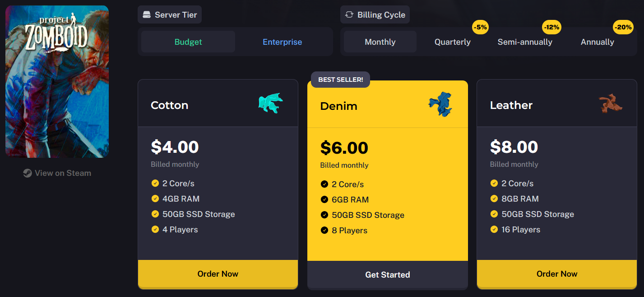Choose Monthly billing cycle
This screenshot has height=297, width=644.
[380, 42]
